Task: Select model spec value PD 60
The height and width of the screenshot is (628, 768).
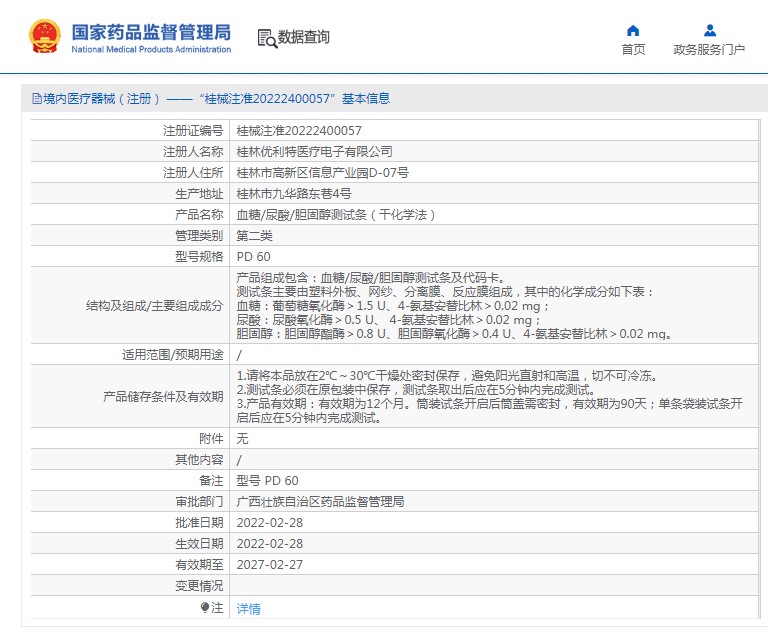Action: pos(253,257)
